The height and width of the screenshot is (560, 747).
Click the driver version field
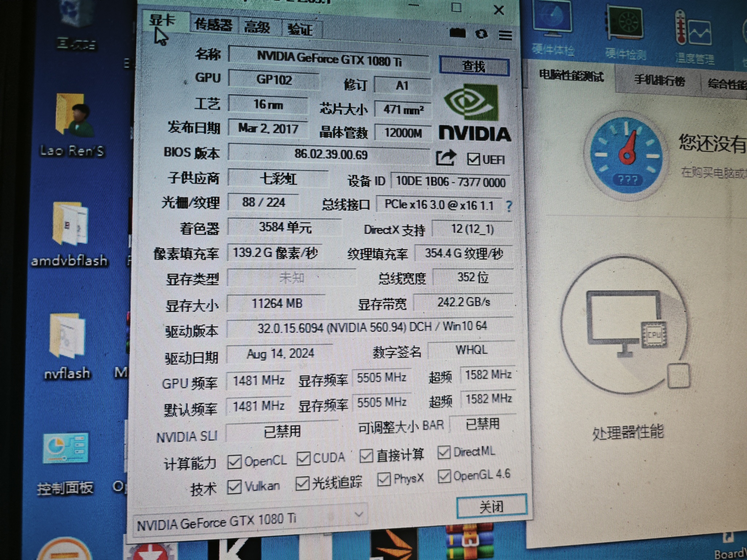[x=371, y=327]
